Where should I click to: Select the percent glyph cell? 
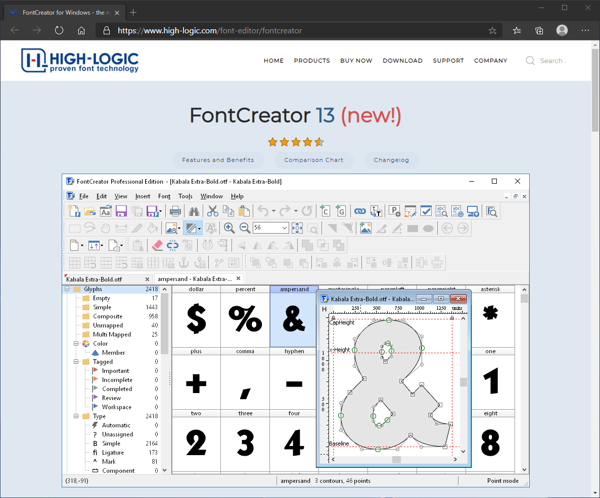pyautogui.click(x=245, y=316)
